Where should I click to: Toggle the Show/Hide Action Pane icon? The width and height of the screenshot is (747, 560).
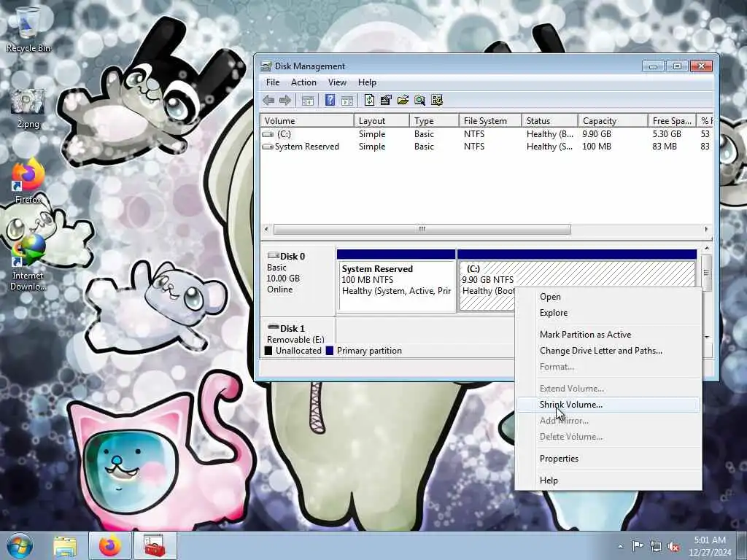coord(347,100)
